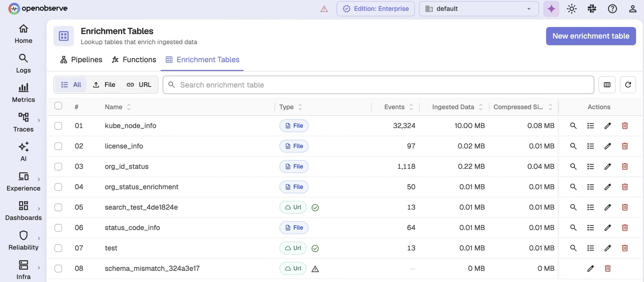Click the org_status_enrichment table name

(x=142, y=187)
